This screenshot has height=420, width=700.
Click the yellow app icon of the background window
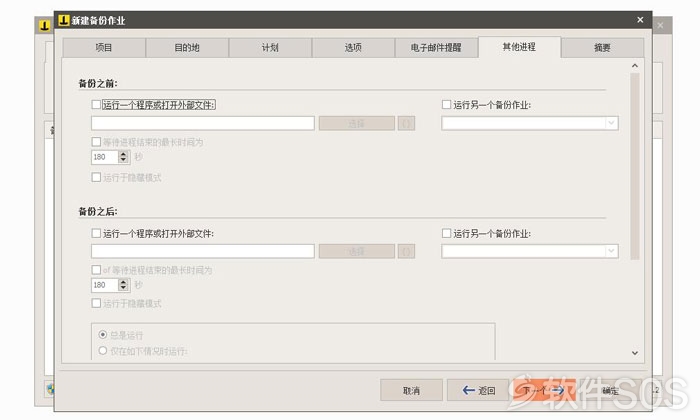coord(45,26)
